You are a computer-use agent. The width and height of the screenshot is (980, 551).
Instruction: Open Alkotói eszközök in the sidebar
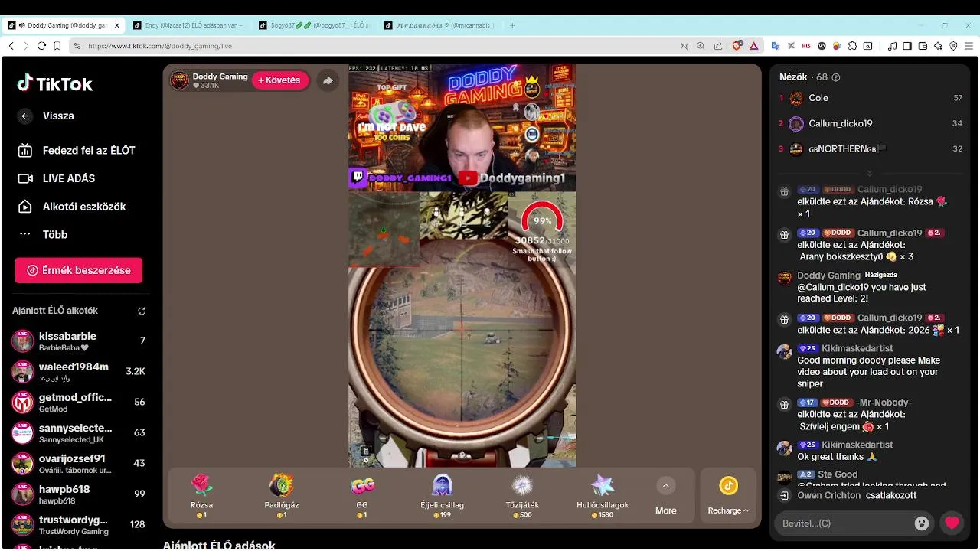(72, 207)
